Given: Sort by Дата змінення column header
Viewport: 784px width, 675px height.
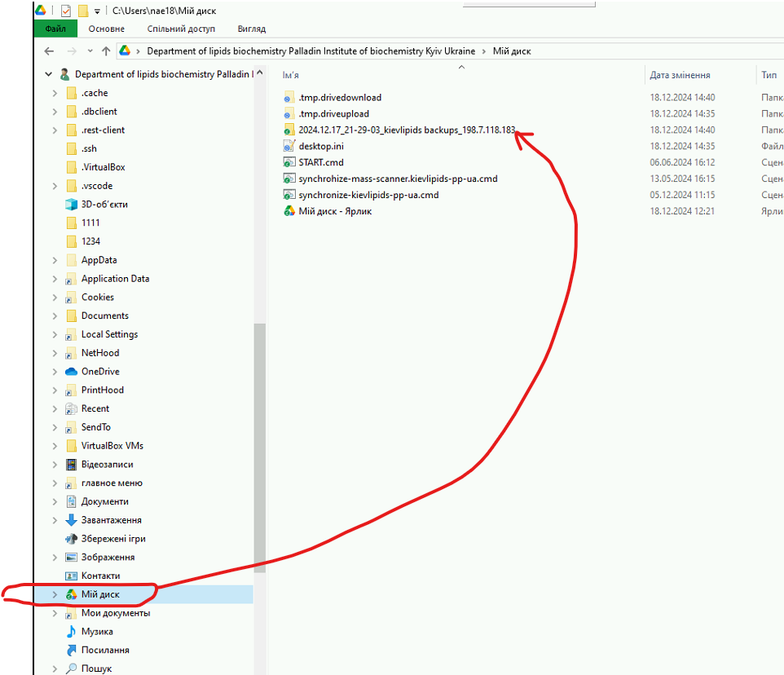Looking at the screenshot, I should coord(681,75).
